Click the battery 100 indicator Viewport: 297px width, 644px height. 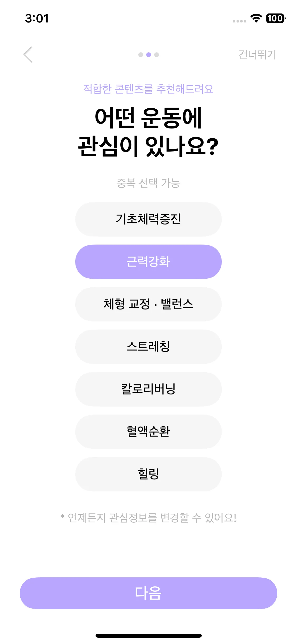point(276,18)
